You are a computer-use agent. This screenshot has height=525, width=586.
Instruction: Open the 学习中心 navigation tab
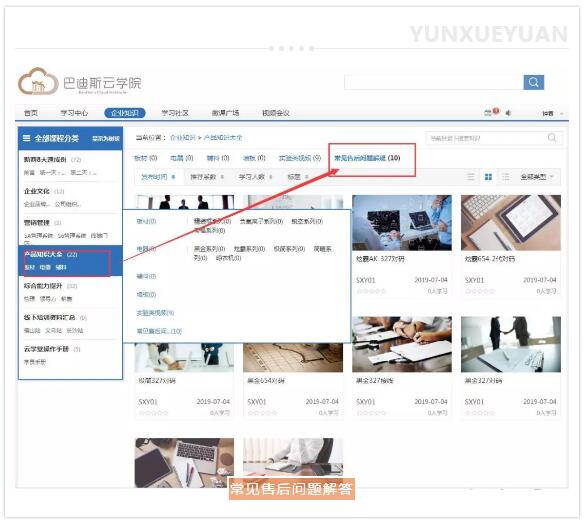point(74,113)
